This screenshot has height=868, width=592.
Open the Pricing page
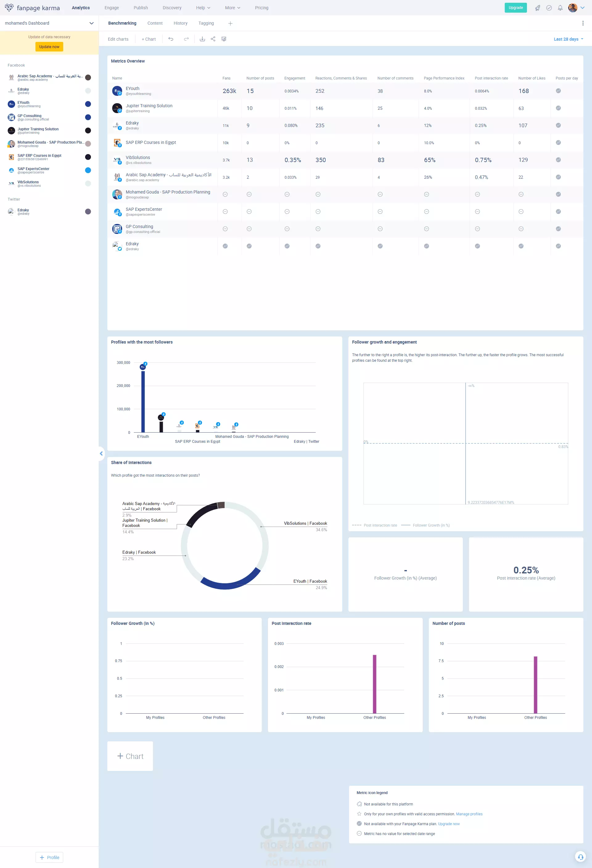pyautogui.click(x=261, y=8)
